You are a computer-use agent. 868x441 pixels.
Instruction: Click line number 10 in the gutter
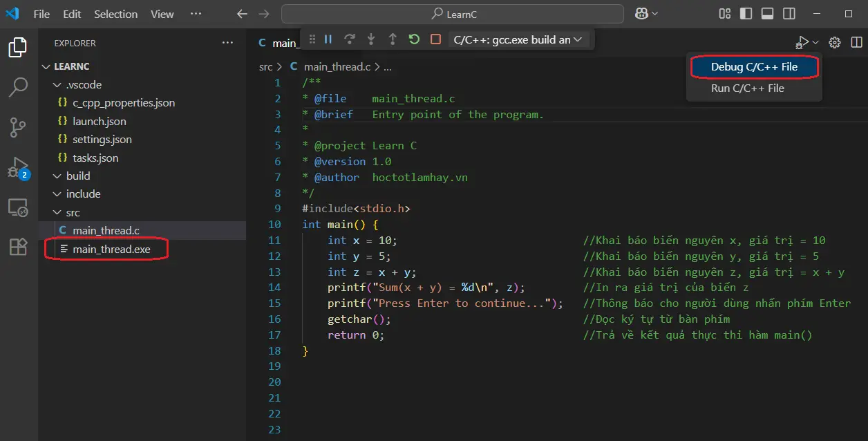point(274,225)
